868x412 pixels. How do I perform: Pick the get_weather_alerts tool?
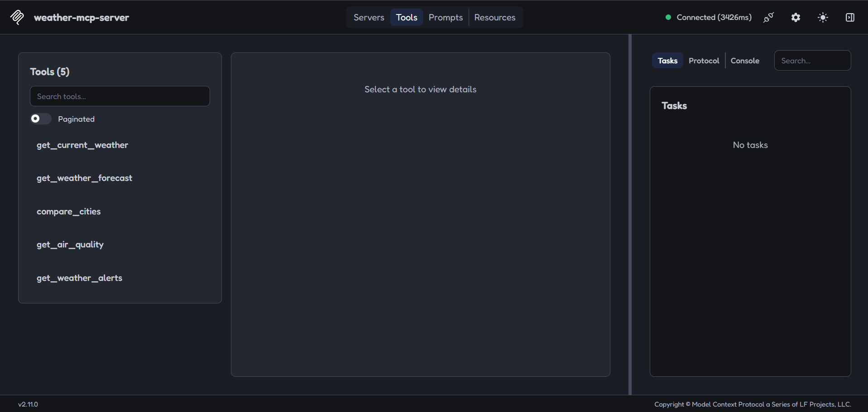pyautogui.click(x=120, y=278)
